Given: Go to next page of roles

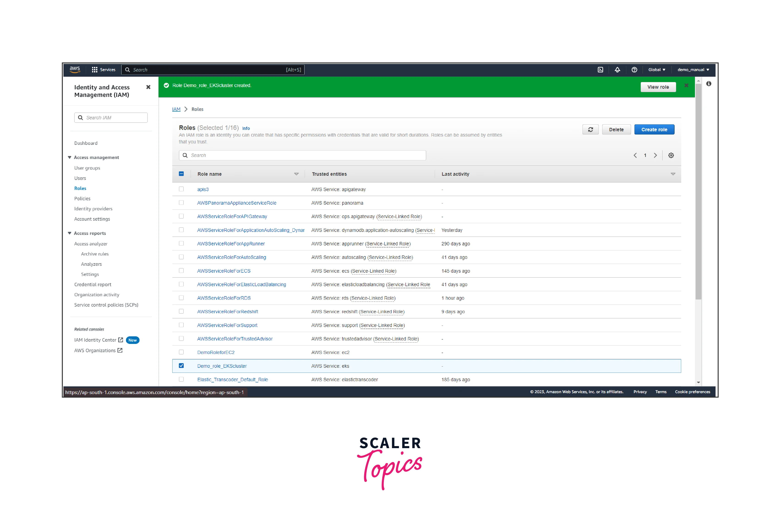Looking at the screenshot, I should click(655, 155).
